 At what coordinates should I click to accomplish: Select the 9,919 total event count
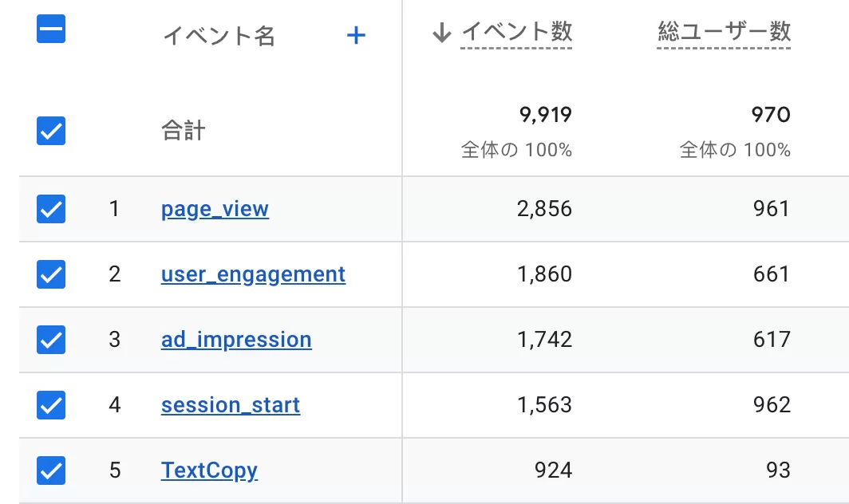click(x=545, y=115)
